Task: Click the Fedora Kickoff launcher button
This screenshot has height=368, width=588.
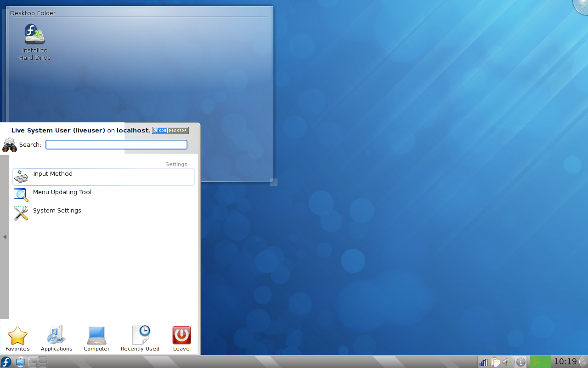Action: (x=6, y=362)
